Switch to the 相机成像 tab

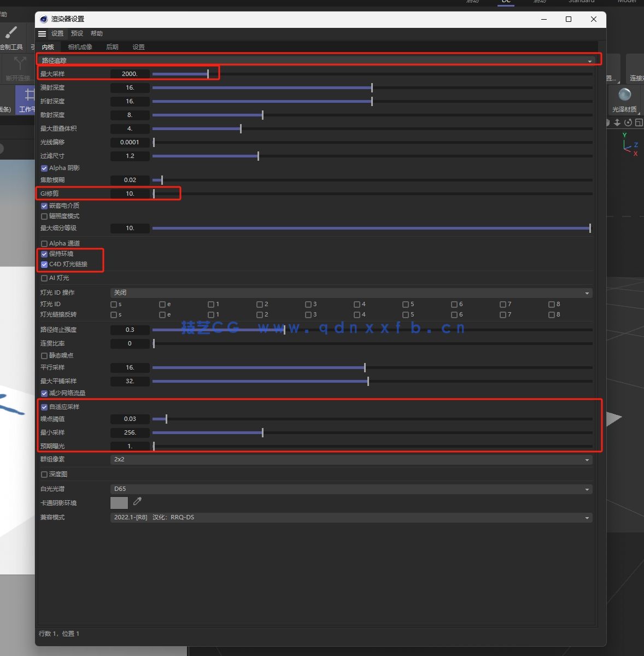pos(80,47)
